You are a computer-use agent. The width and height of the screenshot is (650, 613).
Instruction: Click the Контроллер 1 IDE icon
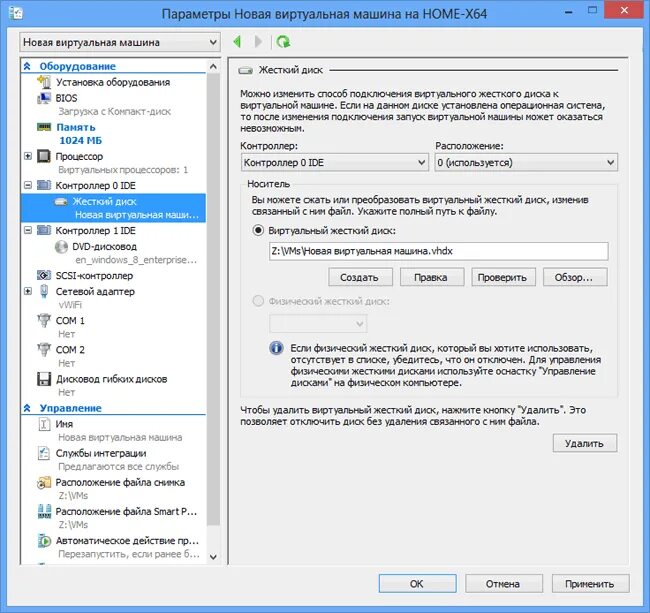pos(44,230)
